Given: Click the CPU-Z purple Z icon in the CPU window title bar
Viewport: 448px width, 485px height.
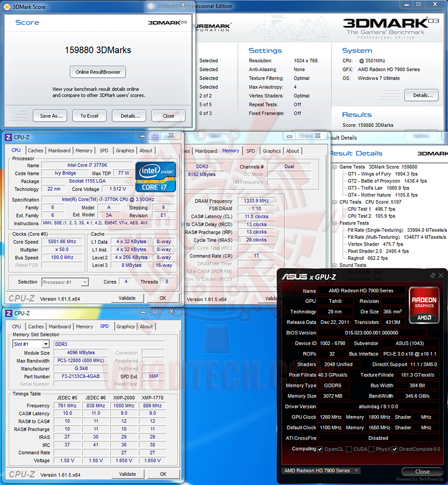Looking at the screenshot, I should 9,137.
